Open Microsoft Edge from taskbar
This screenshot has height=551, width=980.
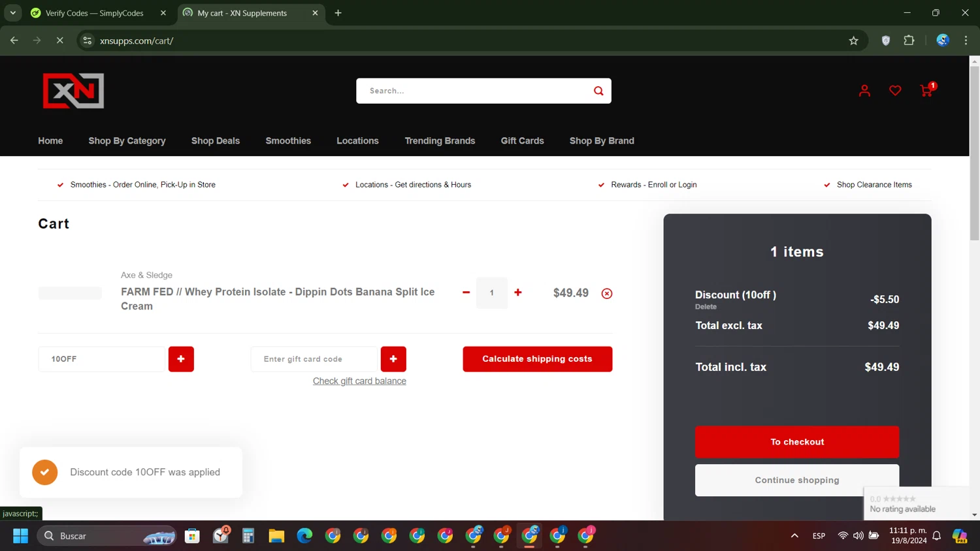click(x=304, y=536)
